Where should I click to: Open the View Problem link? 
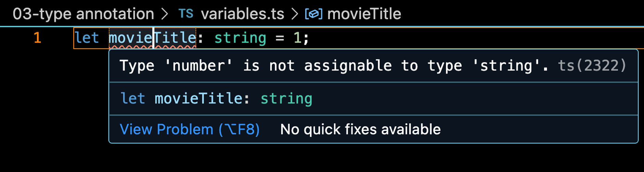(190, 130)
